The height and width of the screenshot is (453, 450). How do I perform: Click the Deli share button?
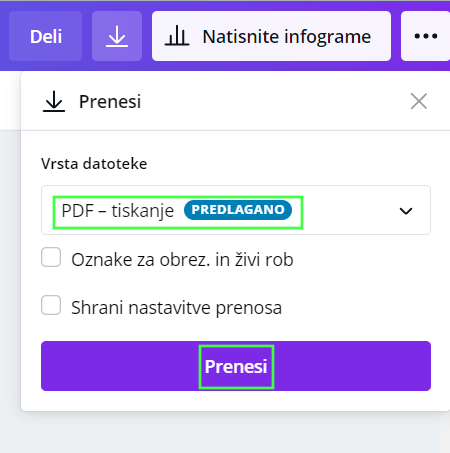pos(46,36)
